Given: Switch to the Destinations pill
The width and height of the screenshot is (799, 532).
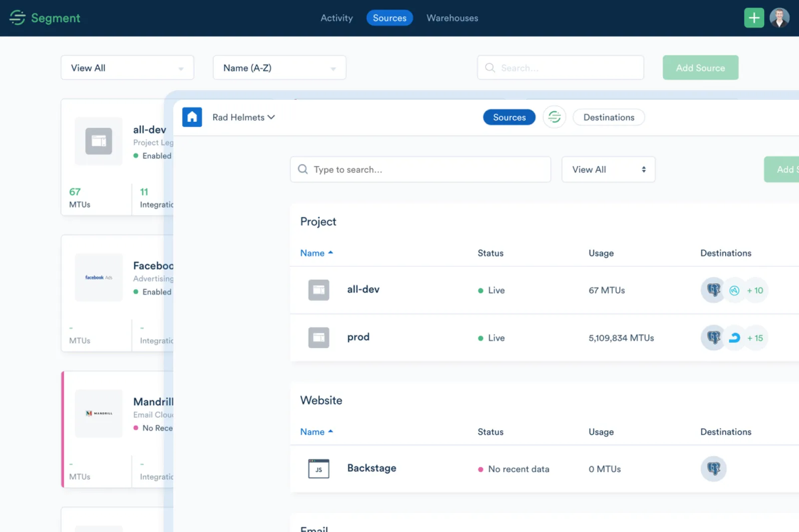Looking at the screenshot, I should 609,117.
